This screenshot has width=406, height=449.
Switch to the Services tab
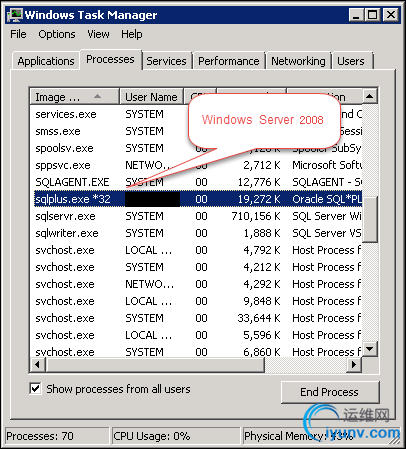166,61
